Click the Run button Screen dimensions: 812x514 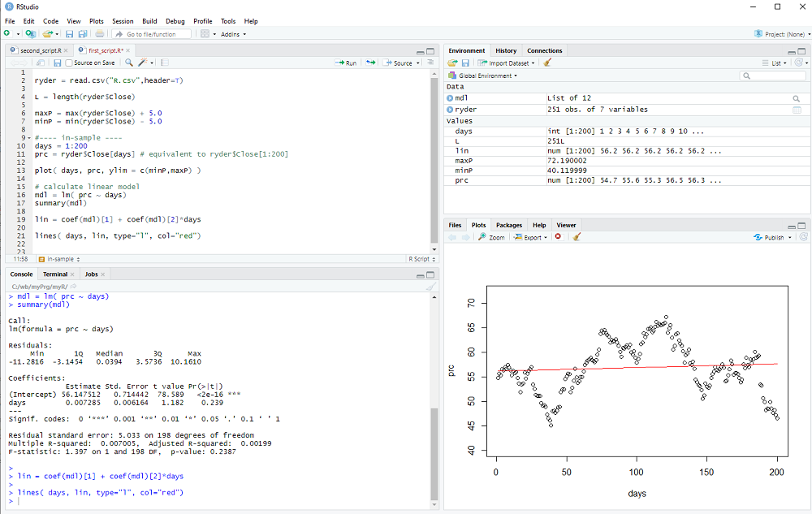(x=346, y=63)
